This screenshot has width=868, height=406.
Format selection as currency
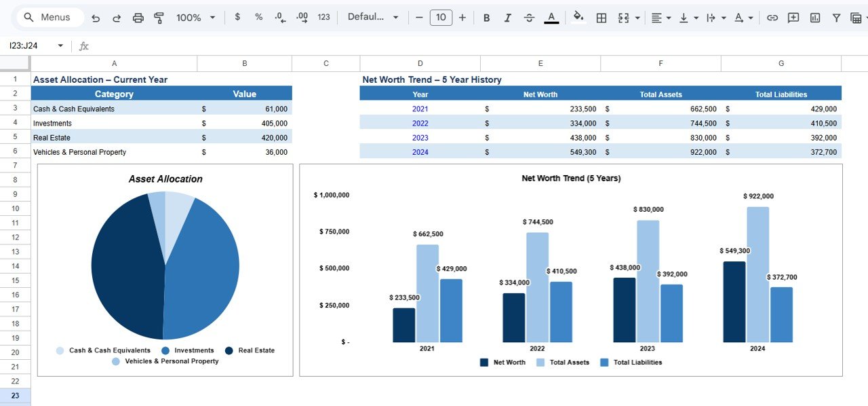237,17
